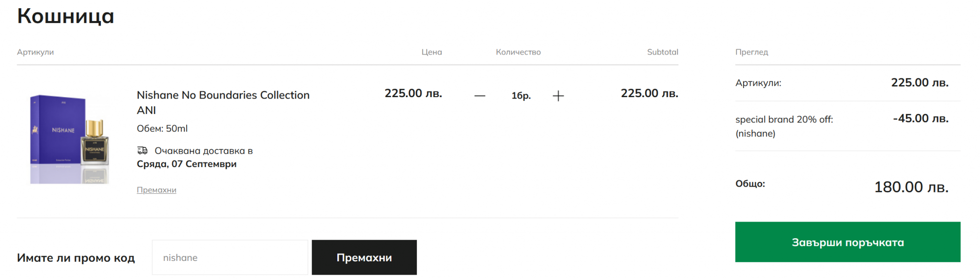The width and height of the screenshot is (980, 279).
Task: Click the special brand 20% off label
Action: (784, 120)
